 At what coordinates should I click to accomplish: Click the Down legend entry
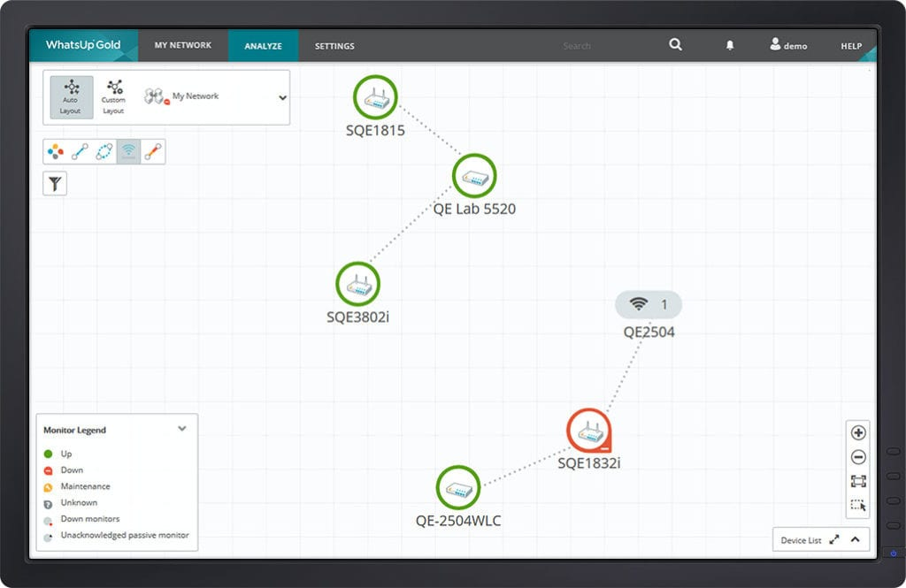[63, 470]
